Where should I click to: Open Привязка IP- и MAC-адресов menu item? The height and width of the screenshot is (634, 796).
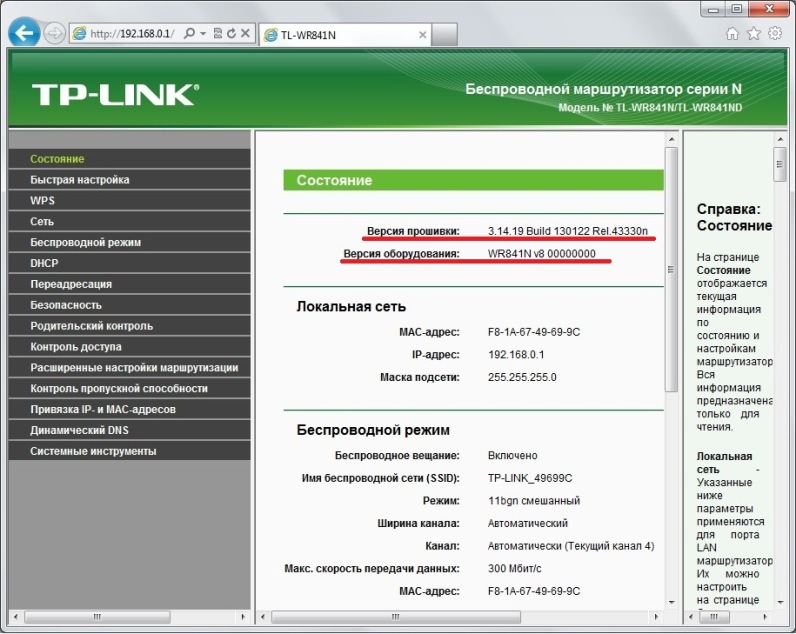pyautogui.click(x=129, y=409)
